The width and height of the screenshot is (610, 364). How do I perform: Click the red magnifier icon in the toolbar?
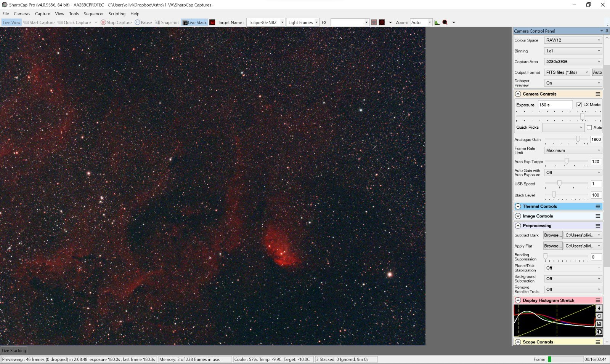(445, 22)
